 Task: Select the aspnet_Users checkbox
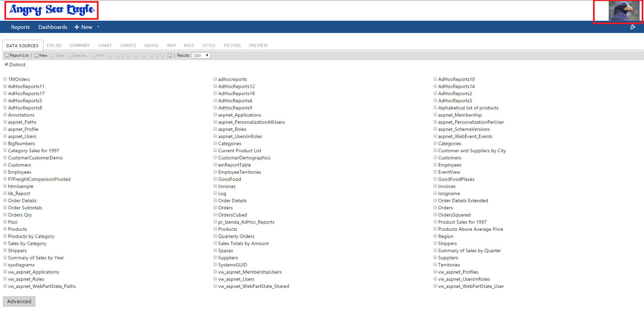pyautogui.click(x=5, y=136)
